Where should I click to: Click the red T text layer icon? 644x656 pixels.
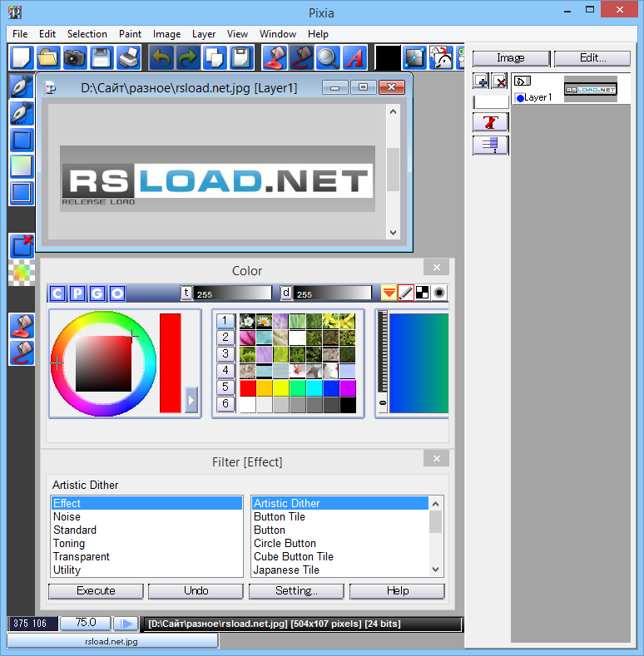490,122
